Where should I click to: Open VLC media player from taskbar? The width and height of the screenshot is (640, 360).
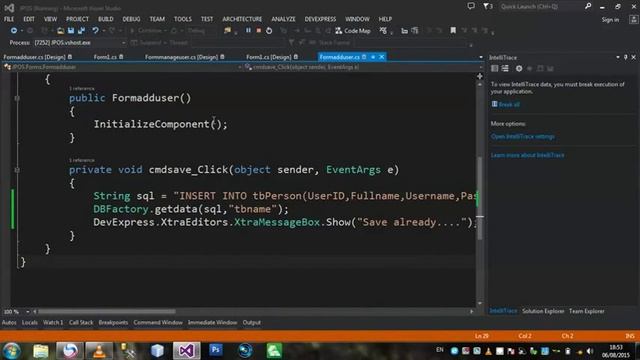pyautogui.click(x=99, y=350)
